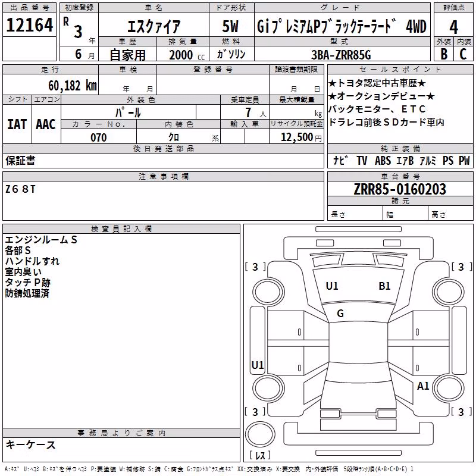Click the [レス] spare tire label

coord(260,455)
